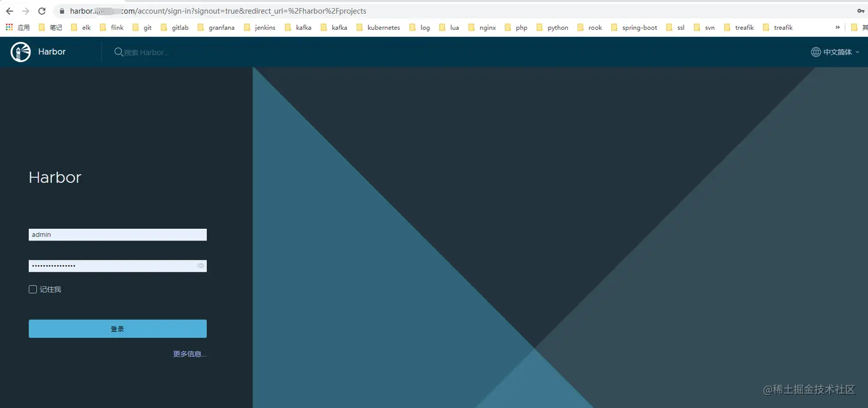Image resolution: width=868 pixels, height=408 pixels.
Task: Click the search magnifier icon
Action: (118, 52)
